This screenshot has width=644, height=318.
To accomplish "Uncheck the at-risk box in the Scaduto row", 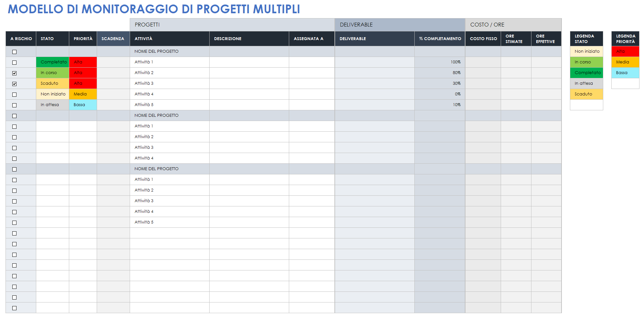I will 14,84.
